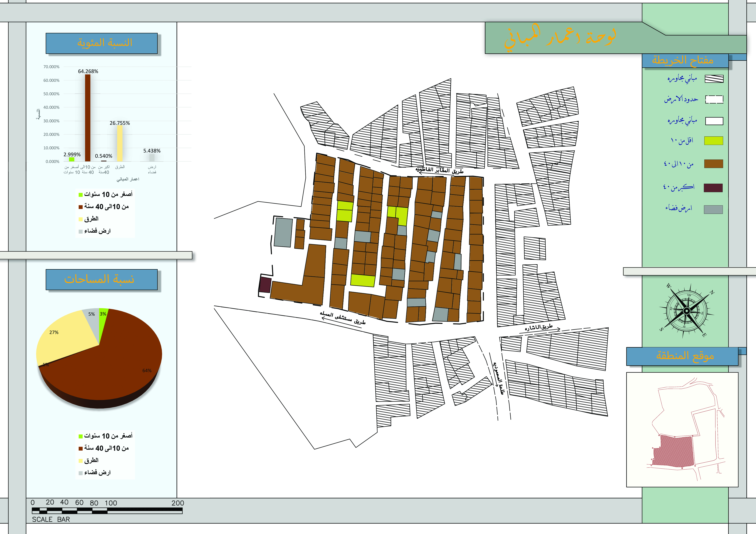The image size is (756, 534).
Task: Select the lime green legend swatch
Action: coord(714,141)
